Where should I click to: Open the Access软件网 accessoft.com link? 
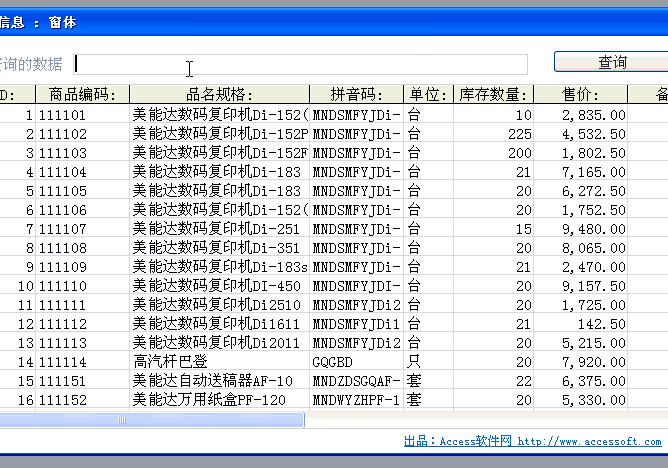pyautogui.click(x=533, y=441)
